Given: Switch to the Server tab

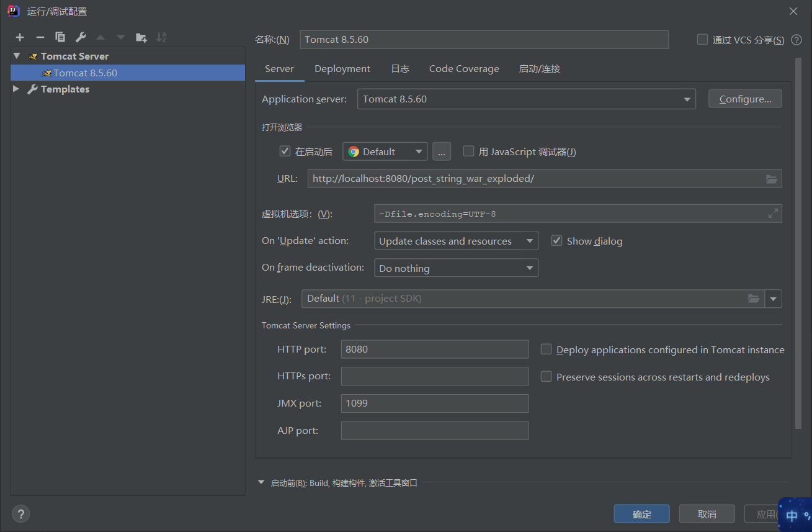Looking at the screenshot, I should [x=279, y=69].
